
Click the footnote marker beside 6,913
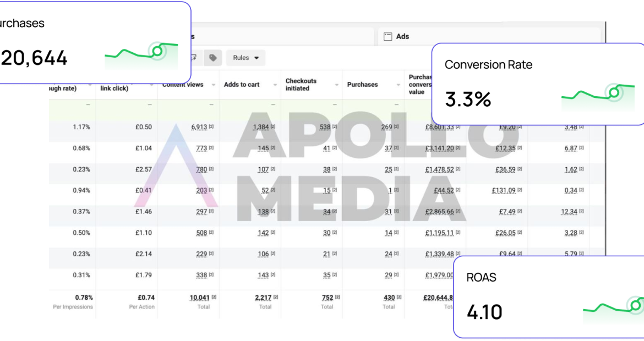211,127
